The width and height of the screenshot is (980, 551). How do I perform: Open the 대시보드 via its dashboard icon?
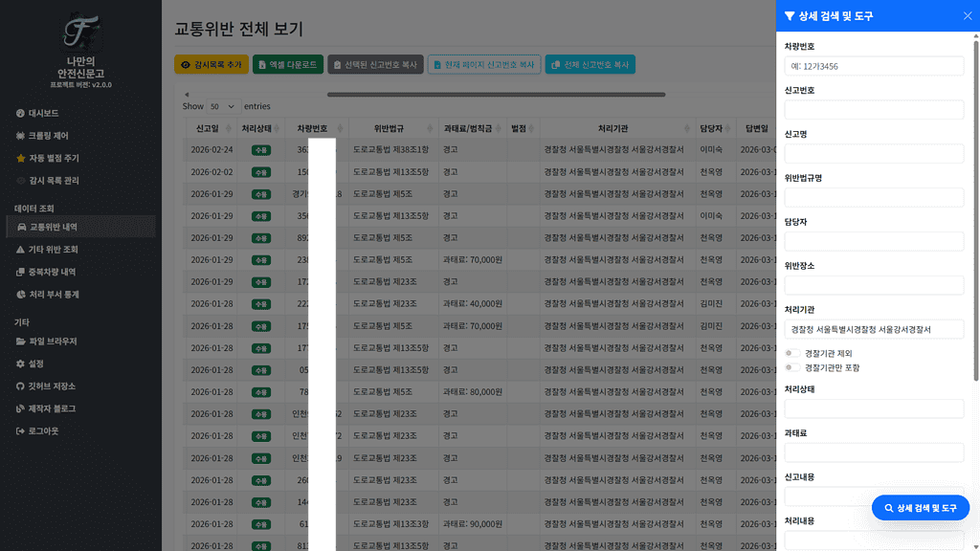[20, 113]
